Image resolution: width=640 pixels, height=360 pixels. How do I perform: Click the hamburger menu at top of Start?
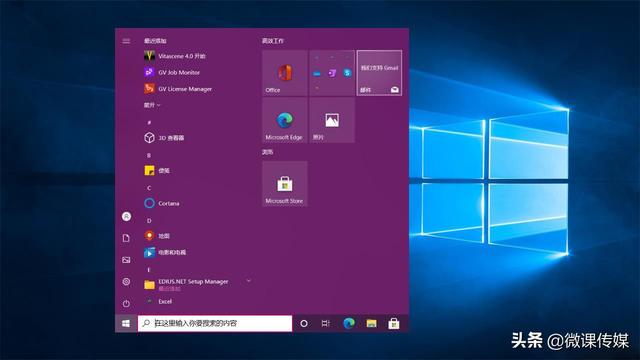tap(126, 41)
